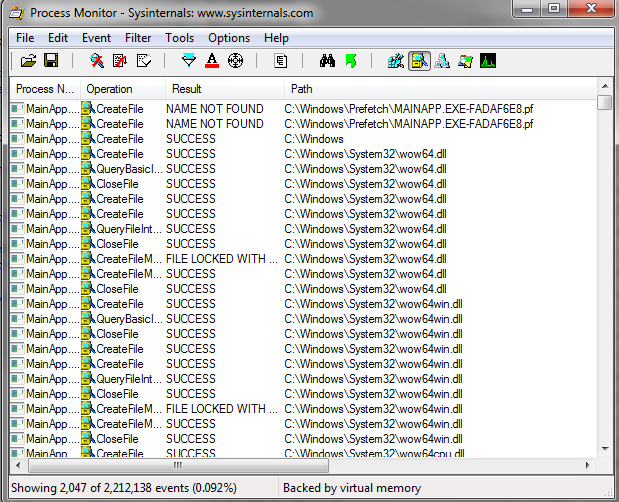This screenshot has width=619, height=502.
Task: Click the Path column header
Action: 440,89
